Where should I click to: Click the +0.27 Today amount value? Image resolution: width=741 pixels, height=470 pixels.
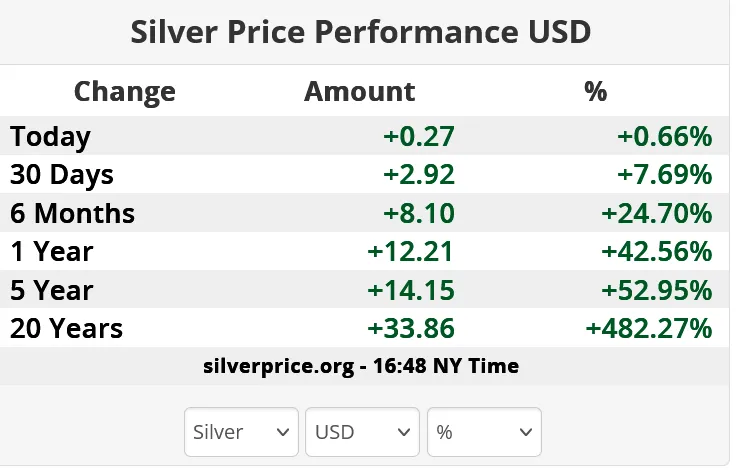(x=419, y=137)
